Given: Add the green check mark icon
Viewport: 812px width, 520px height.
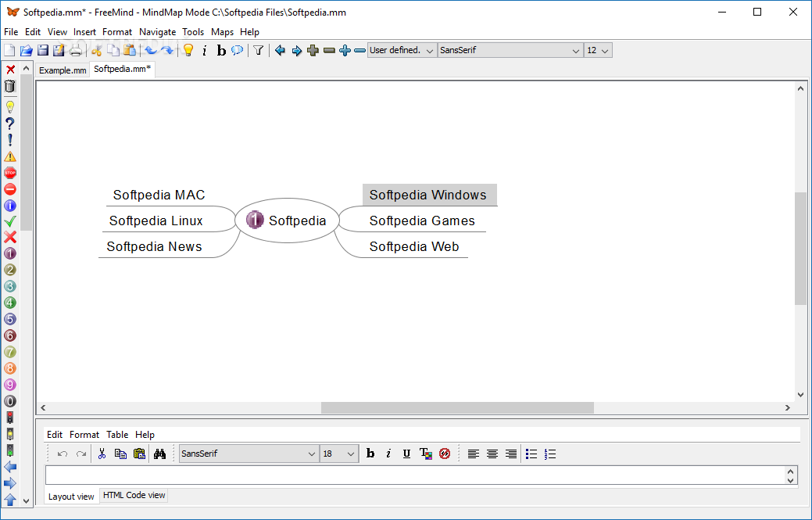Looking at the screenshot, I should (x=10, y=221).
